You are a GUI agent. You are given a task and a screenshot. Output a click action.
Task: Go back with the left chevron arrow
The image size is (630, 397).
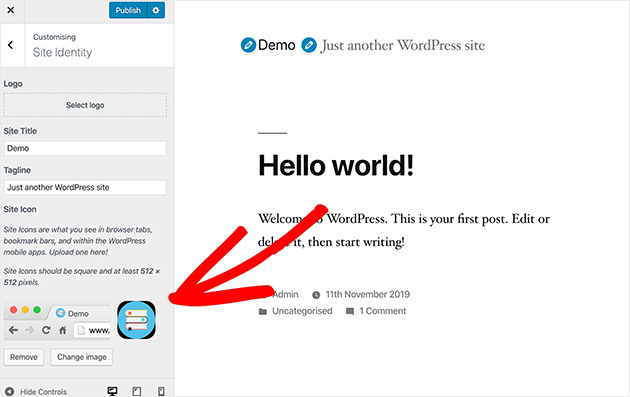point(11,45)
